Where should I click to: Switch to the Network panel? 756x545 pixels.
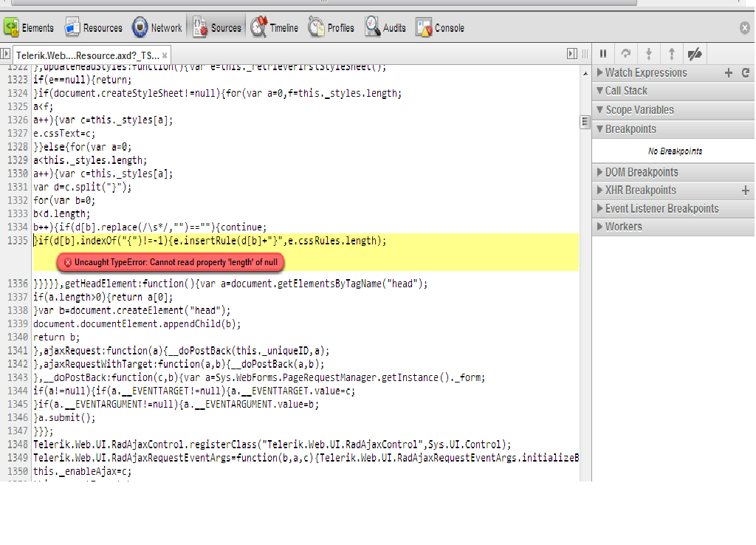point(157,28)
